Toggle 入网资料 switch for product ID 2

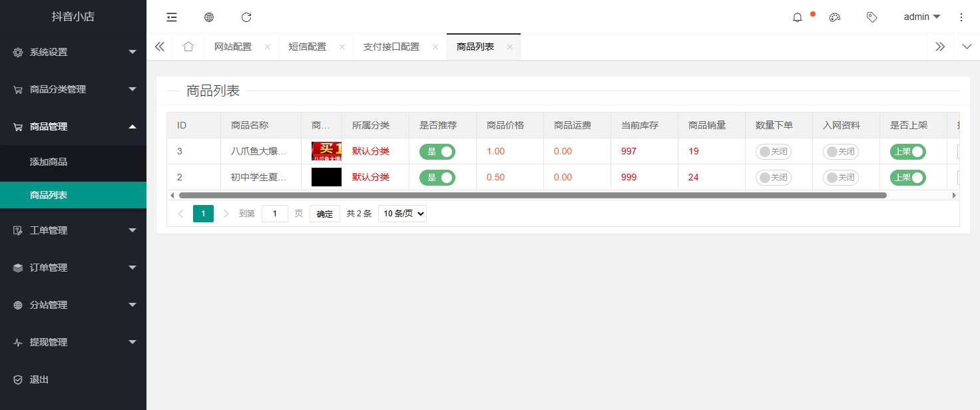841,178
